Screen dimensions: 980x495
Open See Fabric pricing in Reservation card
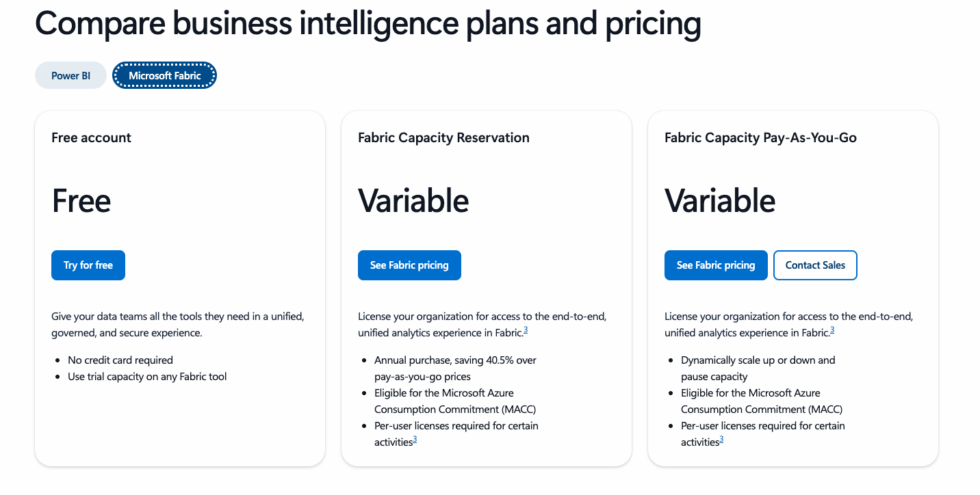(409, 265)
